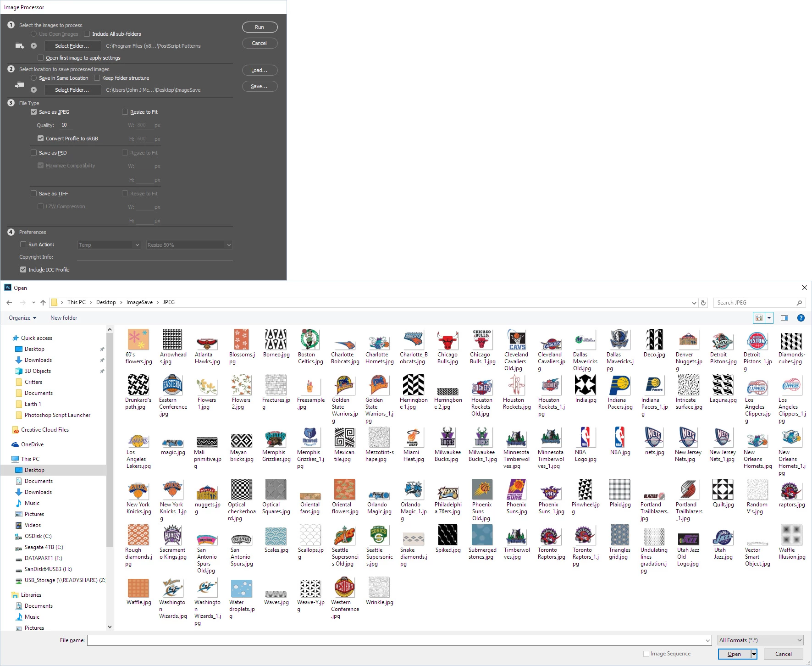Select the Optical checkerboard.jpg file

[241, 500]
